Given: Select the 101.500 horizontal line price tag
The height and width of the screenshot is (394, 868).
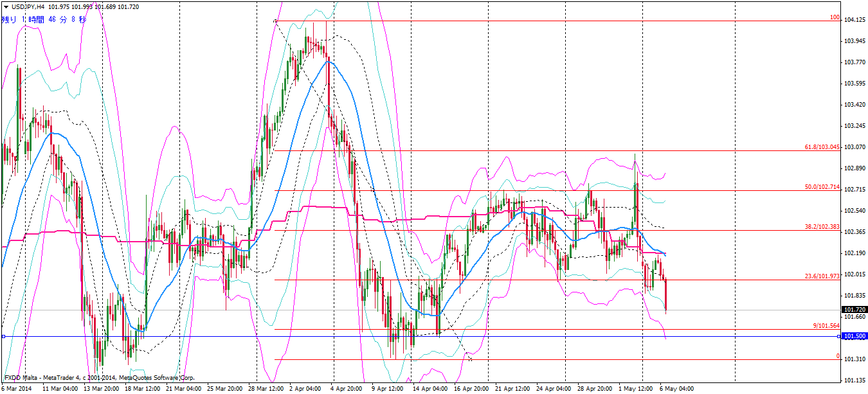Looking at the screenshot, I should 854,336.
